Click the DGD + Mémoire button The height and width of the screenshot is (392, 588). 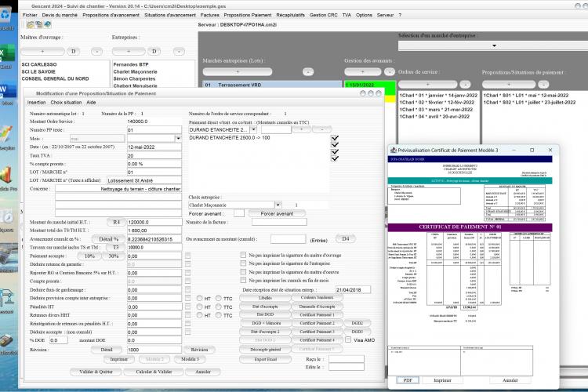click(x=265, y=323)
